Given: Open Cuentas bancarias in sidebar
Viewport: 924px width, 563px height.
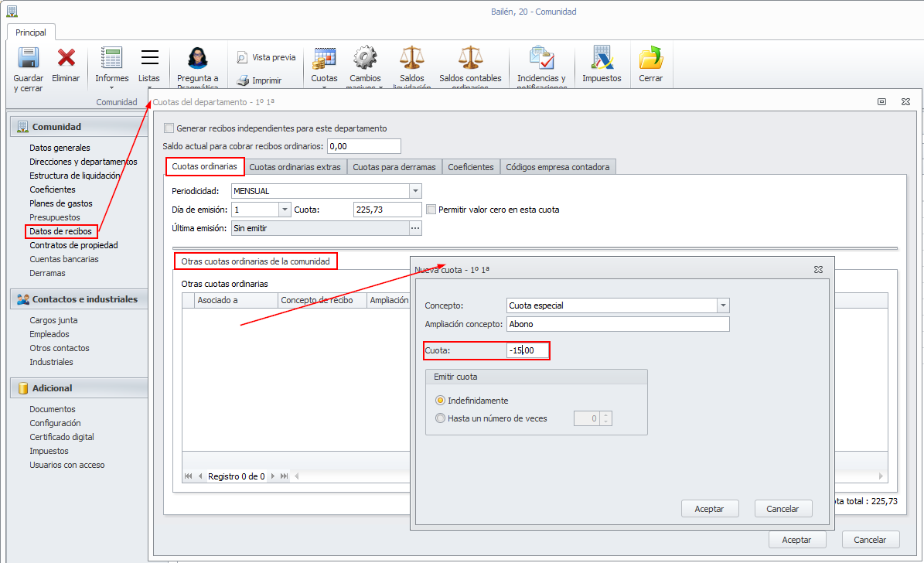Looking at the screenshot, I should [x=64, y=259].
